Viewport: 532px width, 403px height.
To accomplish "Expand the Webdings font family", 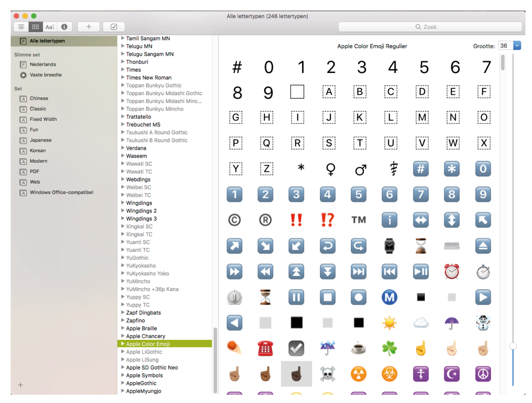I will pyautogui.click(x=123, y=179).
